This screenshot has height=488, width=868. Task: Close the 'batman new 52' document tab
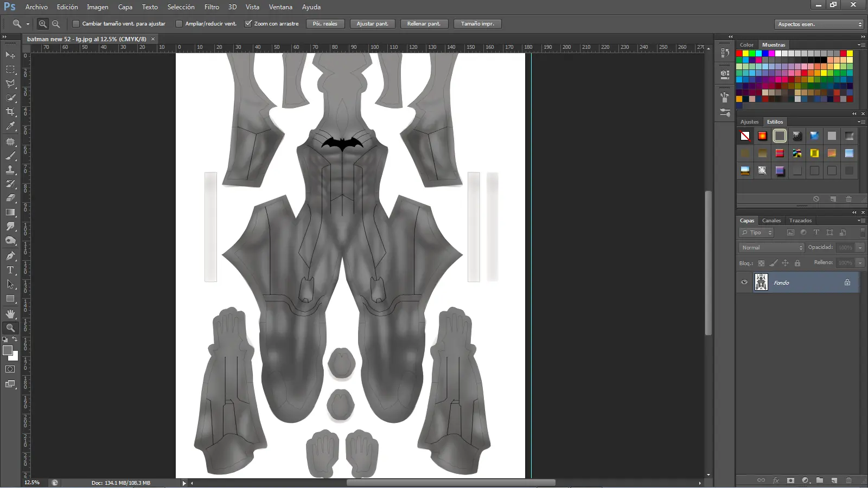click(x=153, y=39)
